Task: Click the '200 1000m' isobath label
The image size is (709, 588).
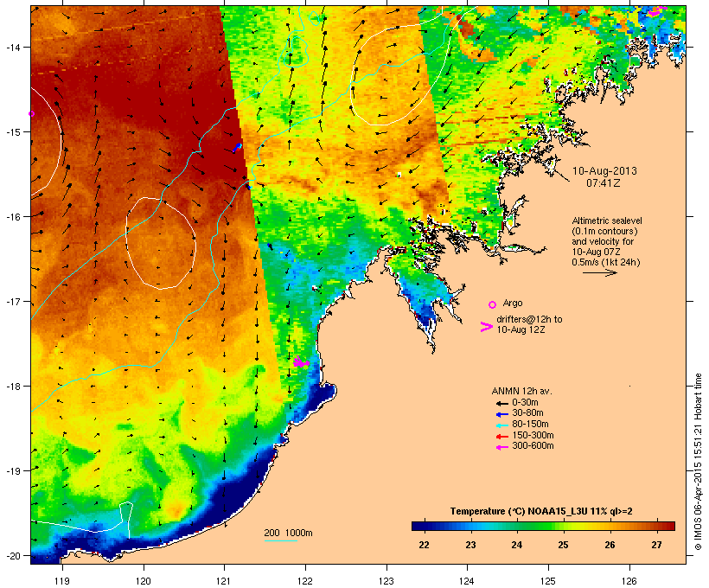Action: click(x=288, y=533)
